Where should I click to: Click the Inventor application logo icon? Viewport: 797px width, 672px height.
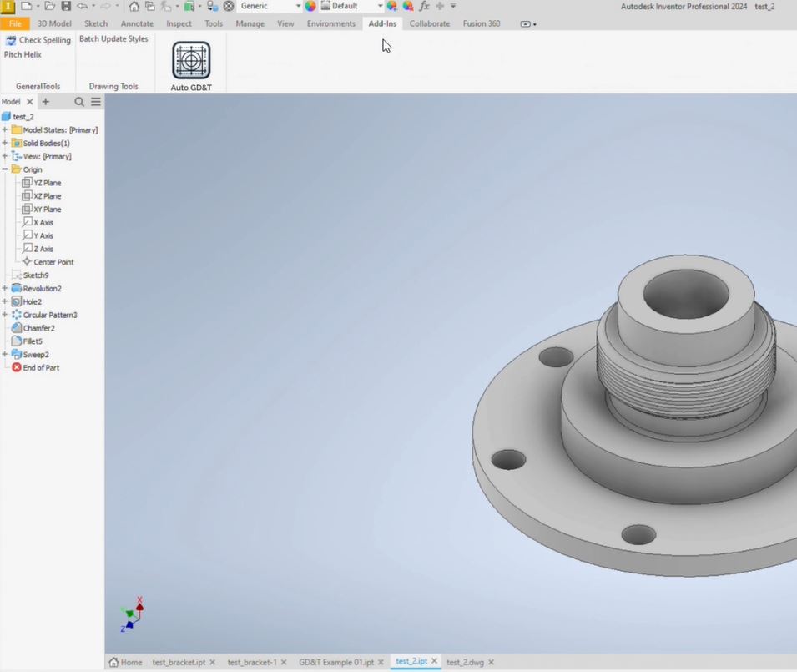8,6
